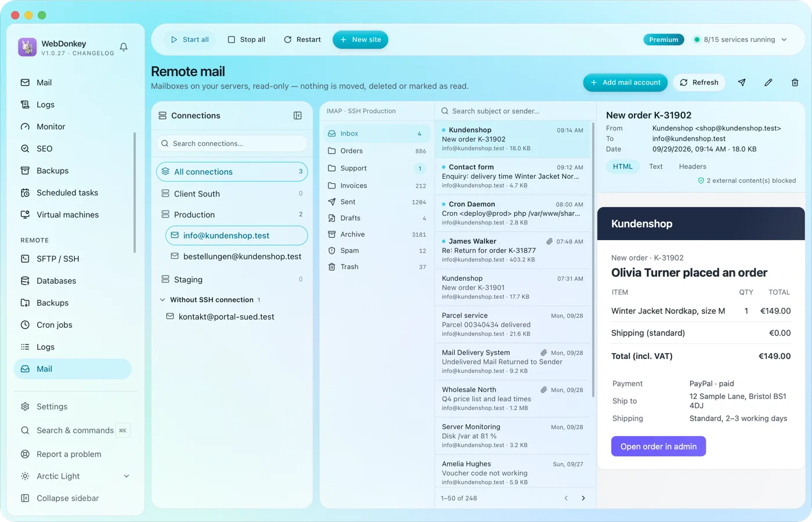Focus the Search connections field
The height and width of the screenshot is (522, 812).
[x=232, y=143]
